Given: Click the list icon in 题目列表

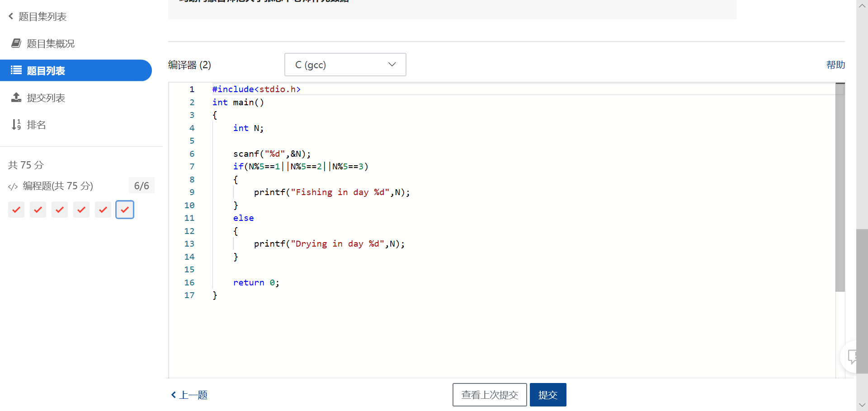Looking at the screenshot, I should (x=16, y=70).
